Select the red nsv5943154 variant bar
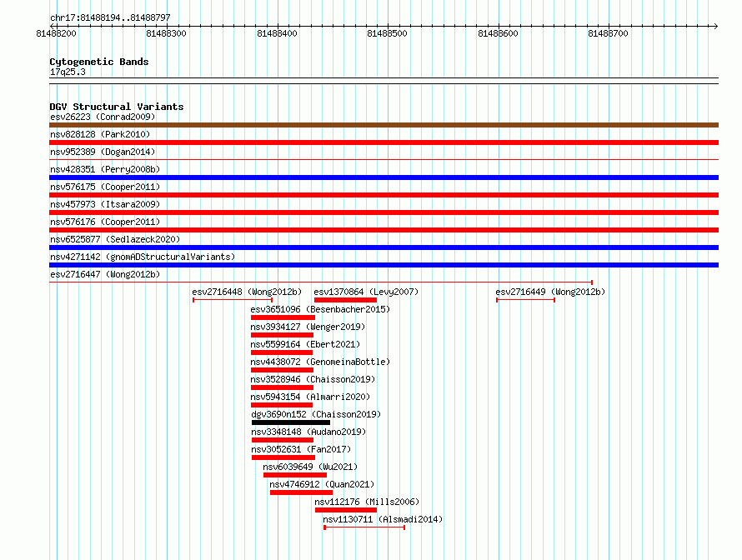 [x=282, y=405]
